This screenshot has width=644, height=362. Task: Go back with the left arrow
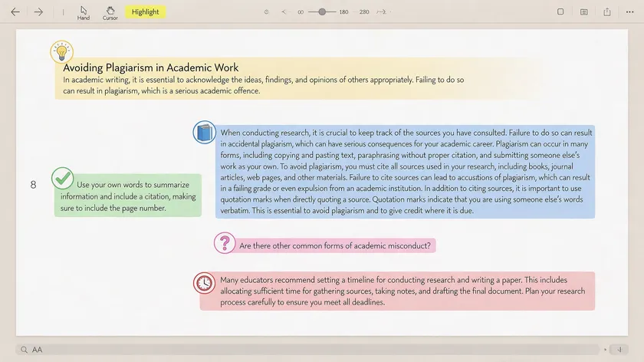[15, 12]
